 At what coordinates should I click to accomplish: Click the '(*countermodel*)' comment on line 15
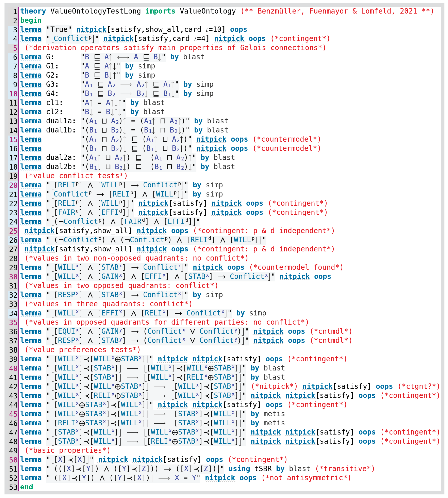(x=287, y=139)
